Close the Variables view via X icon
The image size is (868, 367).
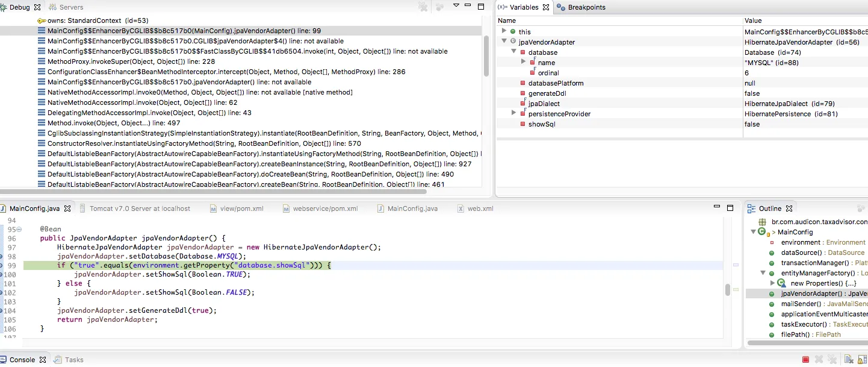point(545,7)
